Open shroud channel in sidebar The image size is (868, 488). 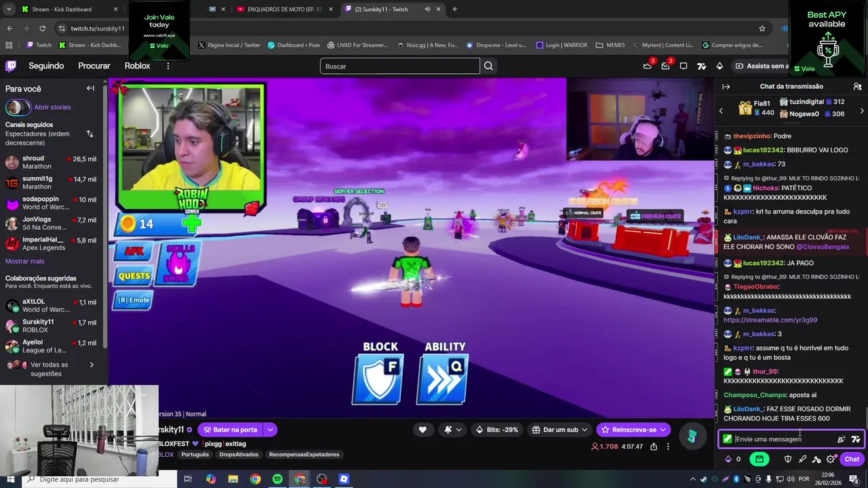coord(53,163)
